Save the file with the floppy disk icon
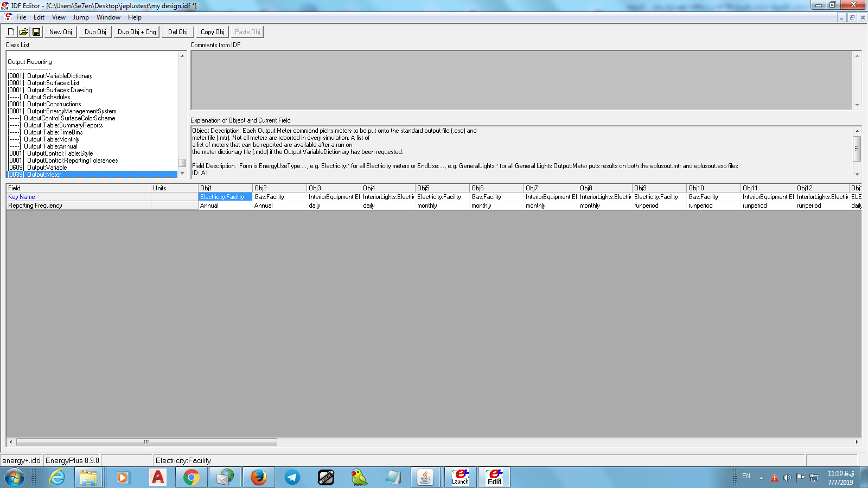 pos(36,32)
